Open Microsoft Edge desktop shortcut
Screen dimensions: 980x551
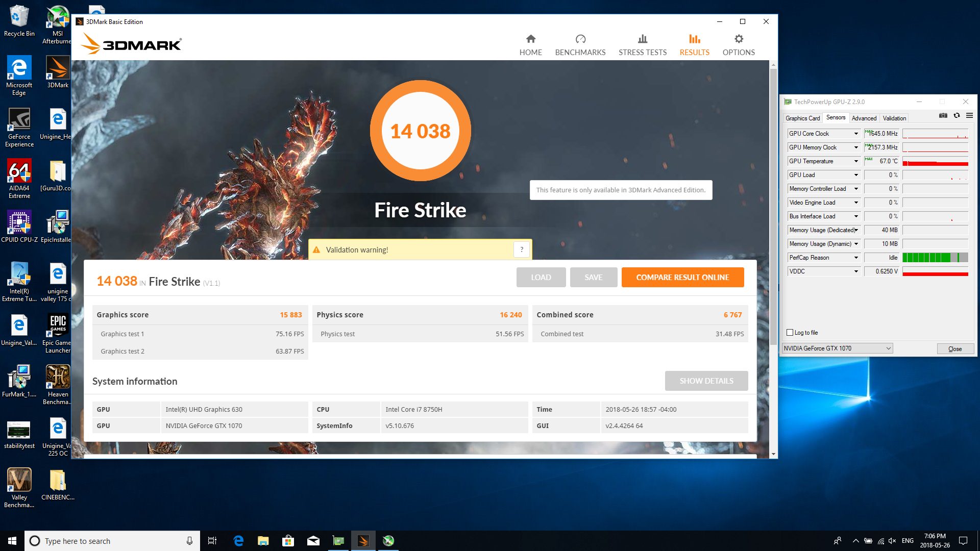click(x=19, y=76)
